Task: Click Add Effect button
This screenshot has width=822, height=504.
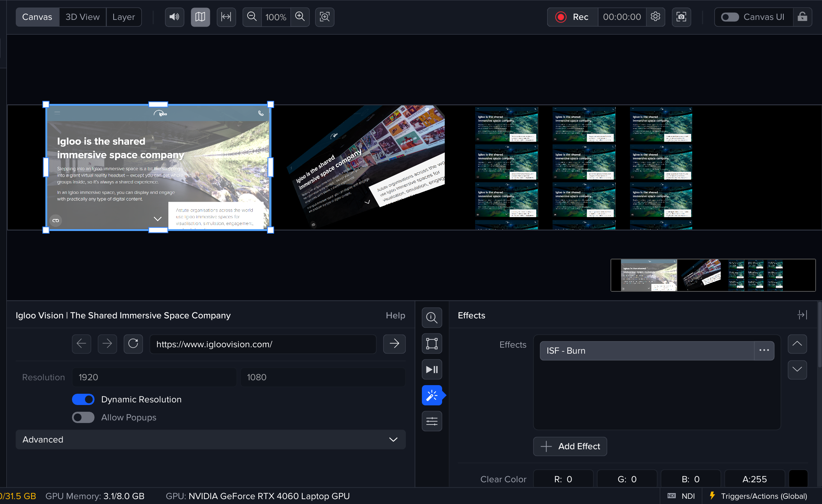Action: point(570,446)
